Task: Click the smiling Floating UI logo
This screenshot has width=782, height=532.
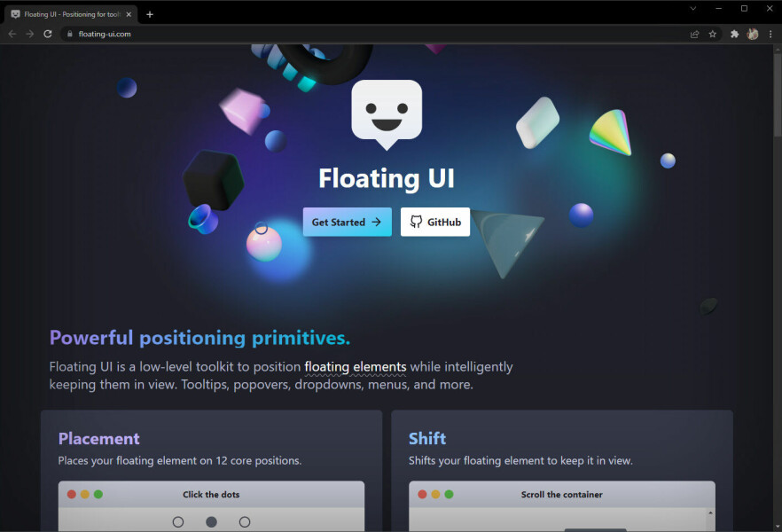Action: 387,114
